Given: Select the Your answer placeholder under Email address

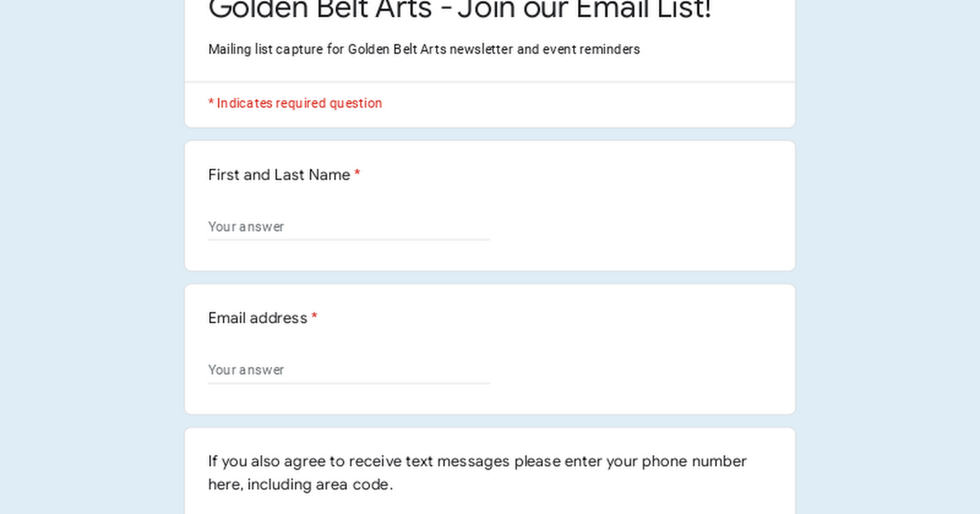Looking at the screenshot, I should pyautogui.click(x=247, y=370).
